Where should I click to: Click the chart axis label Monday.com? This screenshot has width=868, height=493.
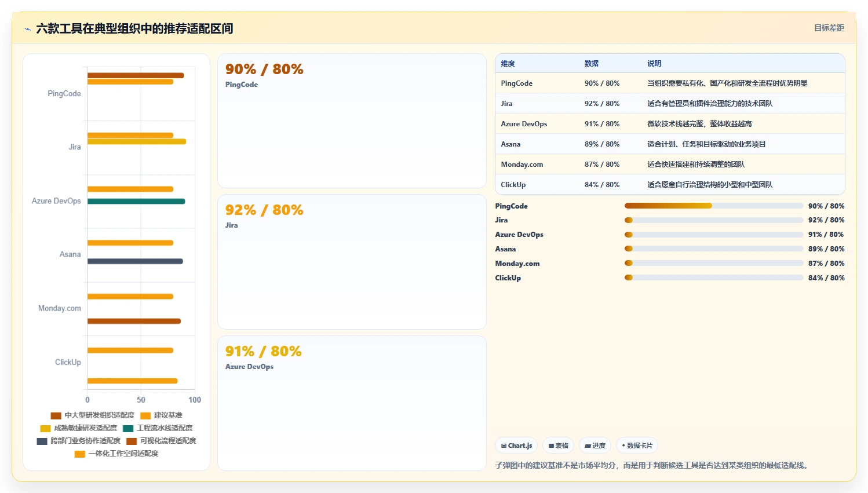pyautogui.click(x=60, y=308)
